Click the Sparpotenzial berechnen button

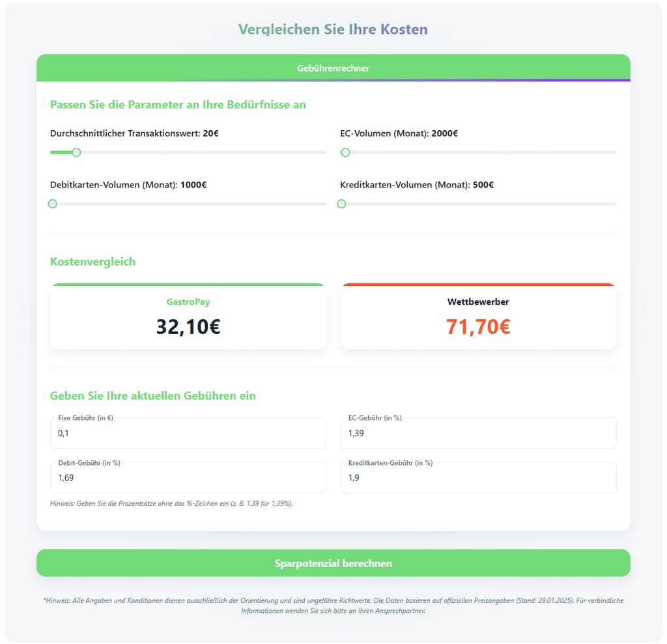point(333,563)
